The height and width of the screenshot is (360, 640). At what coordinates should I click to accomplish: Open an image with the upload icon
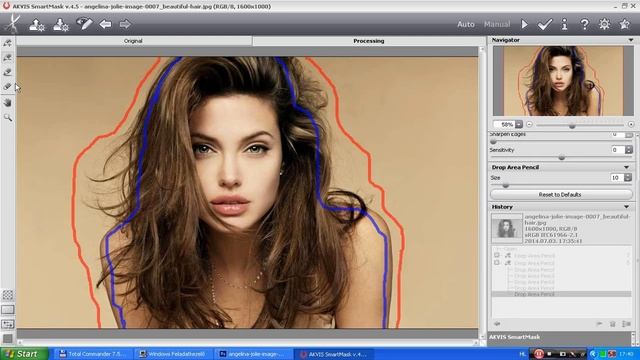coord(37,24)
